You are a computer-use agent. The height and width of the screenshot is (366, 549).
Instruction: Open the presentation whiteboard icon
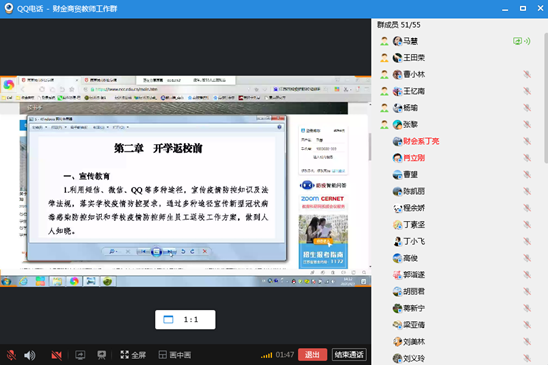pyautogui.click(x=102, y=355)
